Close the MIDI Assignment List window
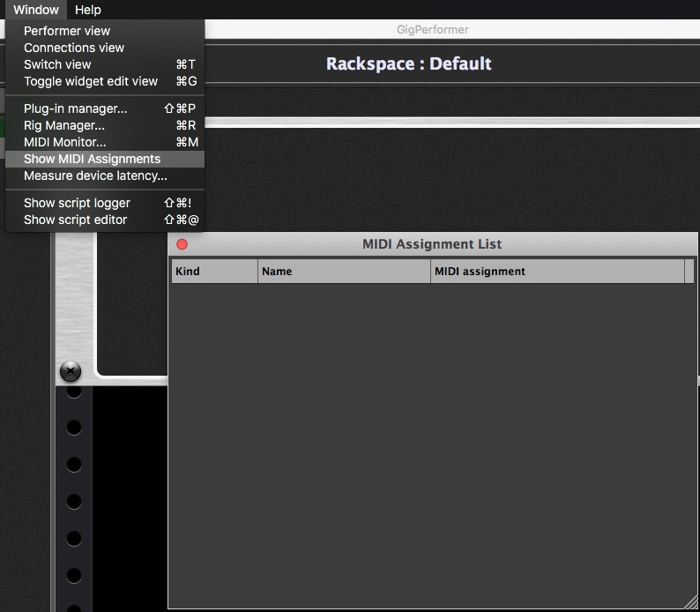The width and height of the screenshot is (700, 612). click(182, 244)
